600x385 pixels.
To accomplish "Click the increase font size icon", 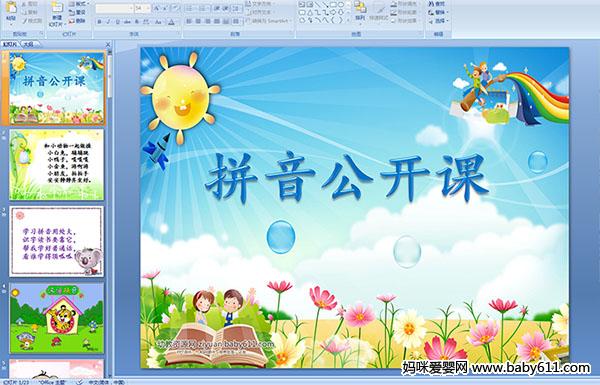I will (x=157, y=8).
